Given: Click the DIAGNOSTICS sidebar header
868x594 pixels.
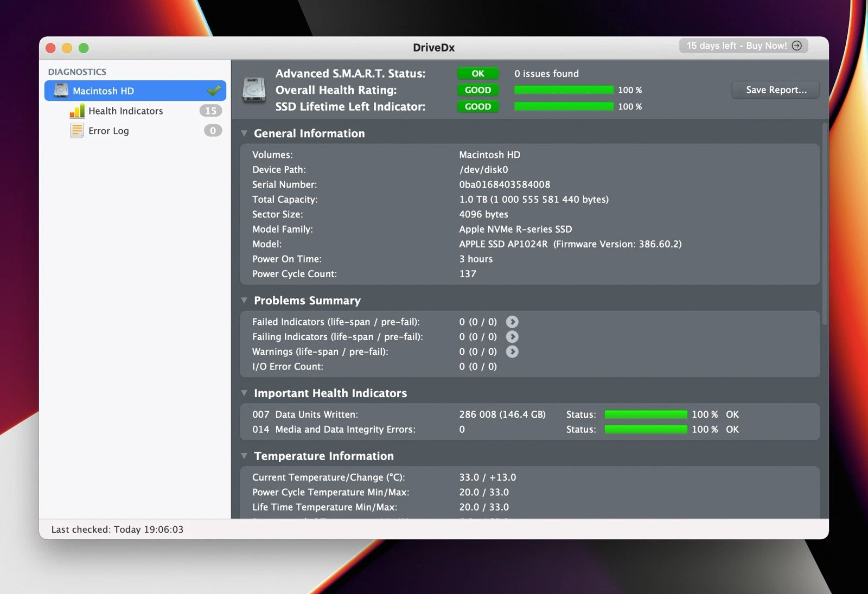Looking at the screenshot, I should coord(77,72).
